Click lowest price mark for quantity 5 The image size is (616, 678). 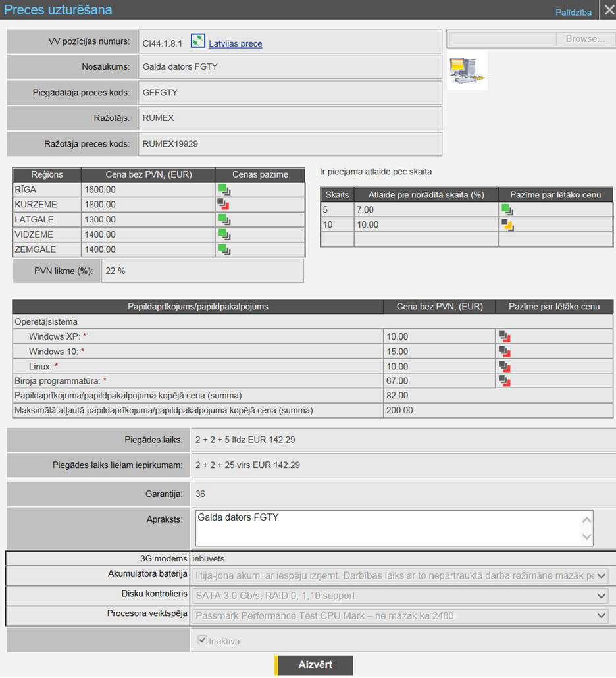tap(507, 210)
